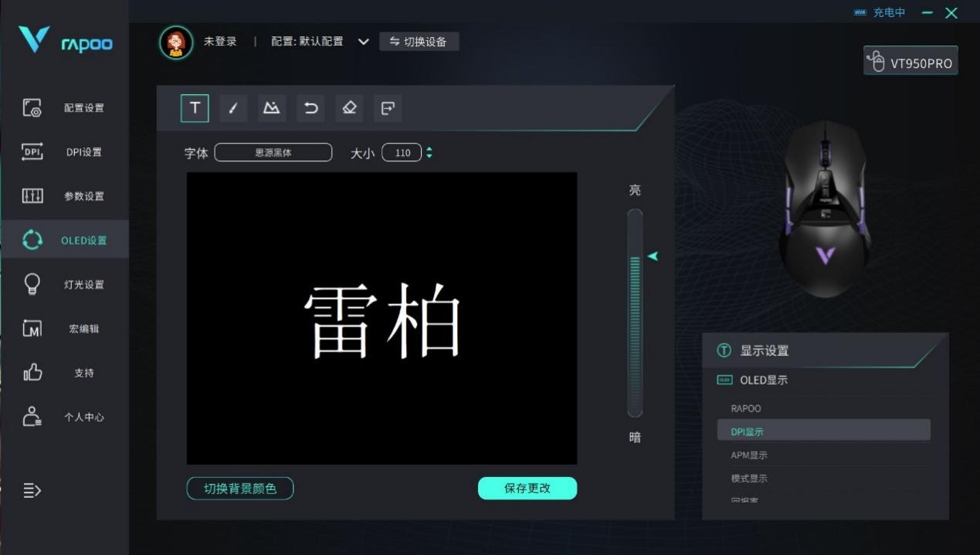Click the 参数设置 sliders icon

32,196
